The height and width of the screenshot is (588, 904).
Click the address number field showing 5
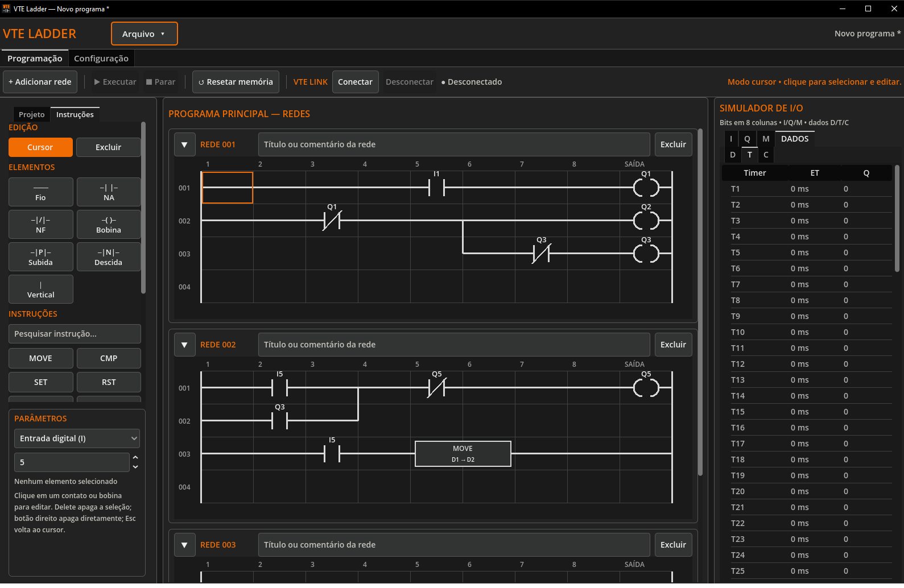(x=72, y=462)
